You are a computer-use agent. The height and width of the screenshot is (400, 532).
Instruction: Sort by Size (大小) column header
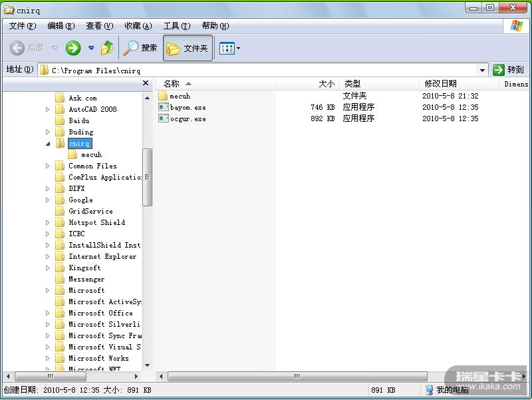[x=307, y=84]
